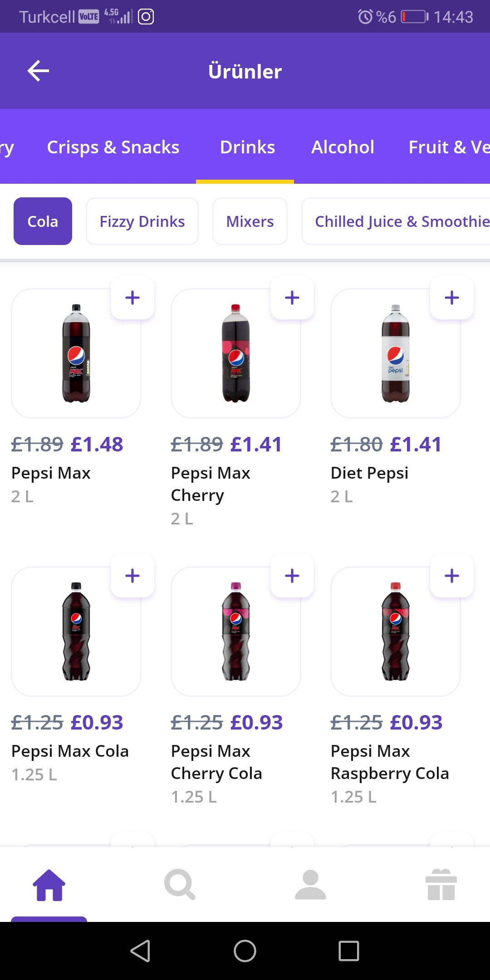Switch to Crisps & Snacks category
This screenshot has width=490, height=980.
113,147
